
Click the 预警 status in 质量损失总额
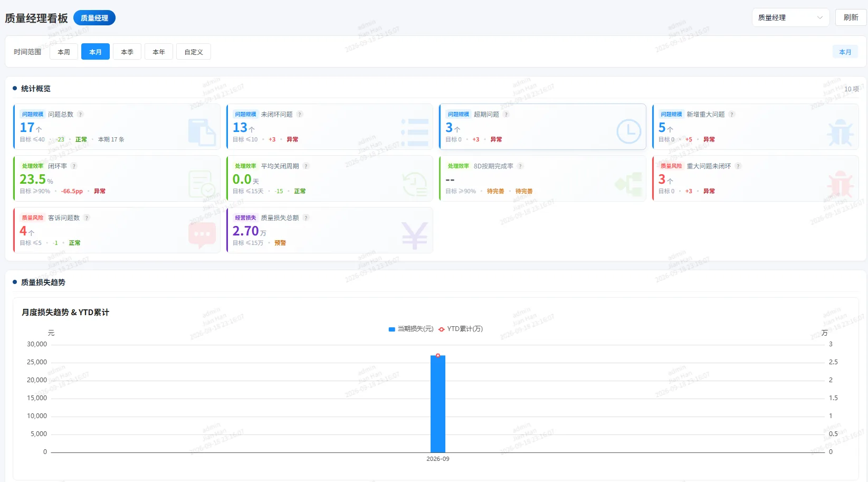coord(280,243)
